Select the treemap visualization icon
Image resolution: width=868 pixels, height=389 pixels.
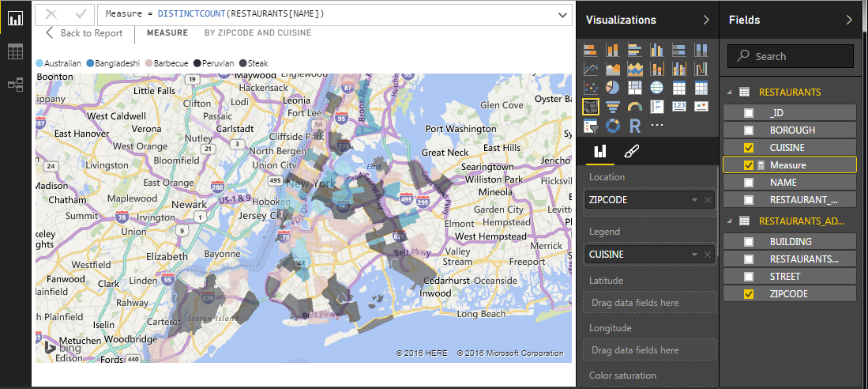634,87
